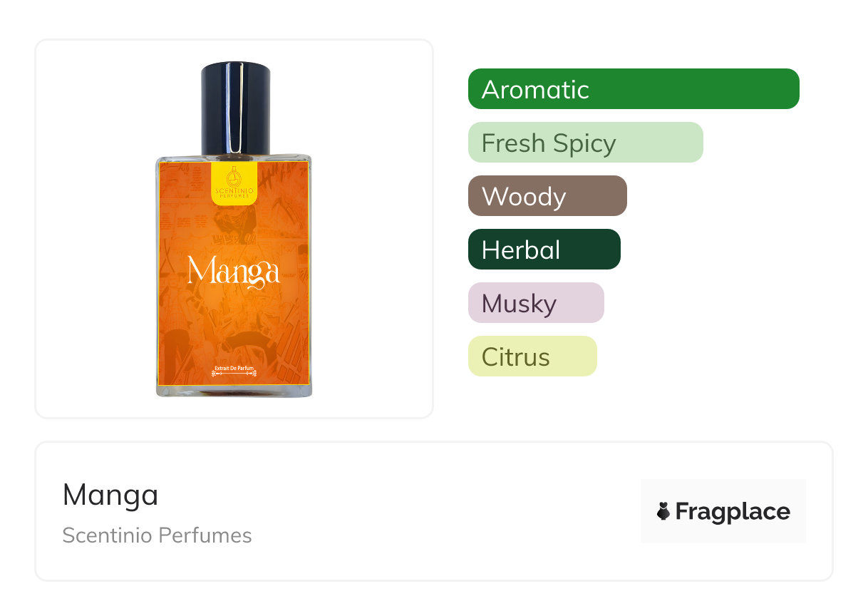Click the glass base of the bottle
Viewport: 868px width, 616px height.
(x=234, y=391)
